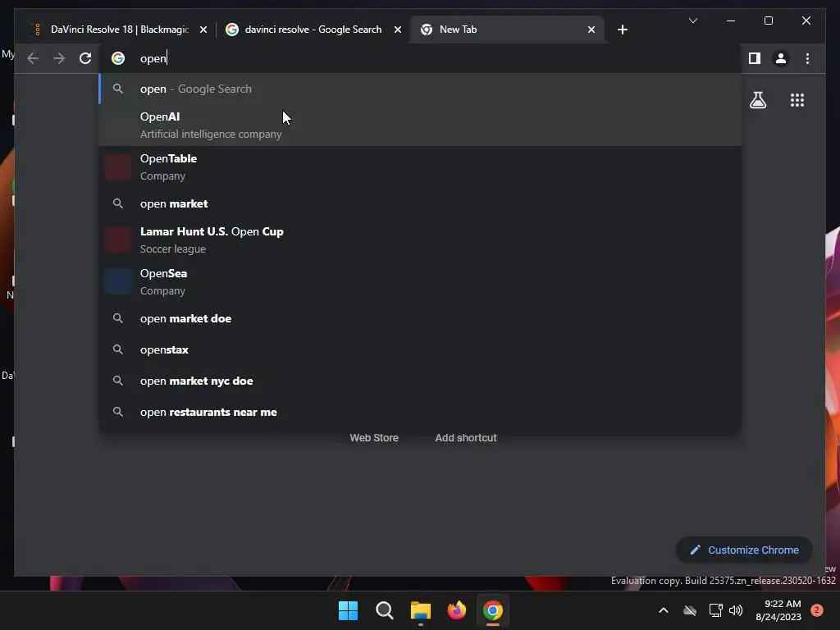Switch to DaVinci Resolve 18 Blackmagic tab
The height and width of the screenshot is (630, 840).
click(x=120, y=30)
